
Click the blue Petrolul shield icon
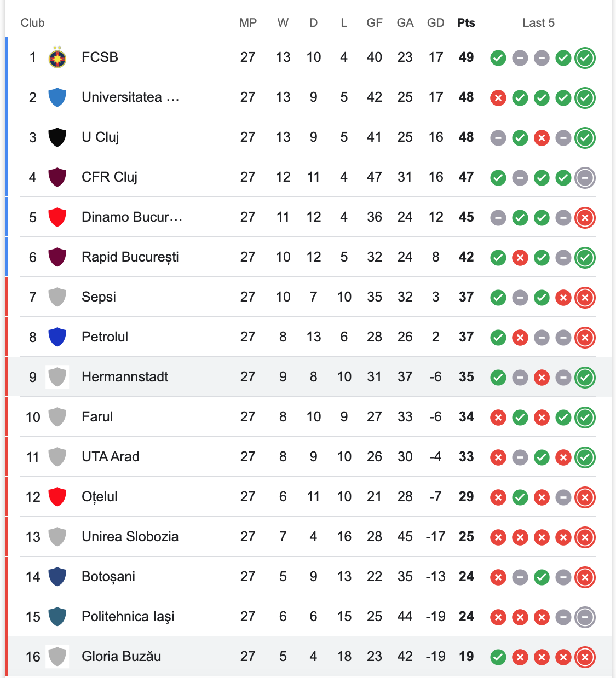57,337
